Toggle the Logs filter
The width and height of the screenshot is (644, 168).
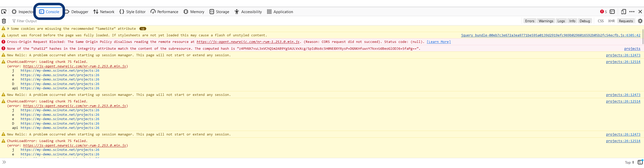(561, 21)
